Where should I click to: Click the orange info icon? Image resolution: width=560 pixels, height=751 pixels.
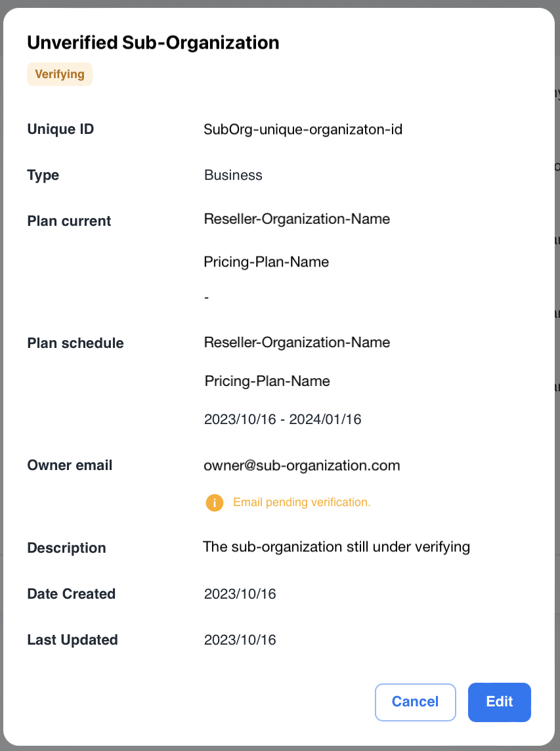pos(214,503)
